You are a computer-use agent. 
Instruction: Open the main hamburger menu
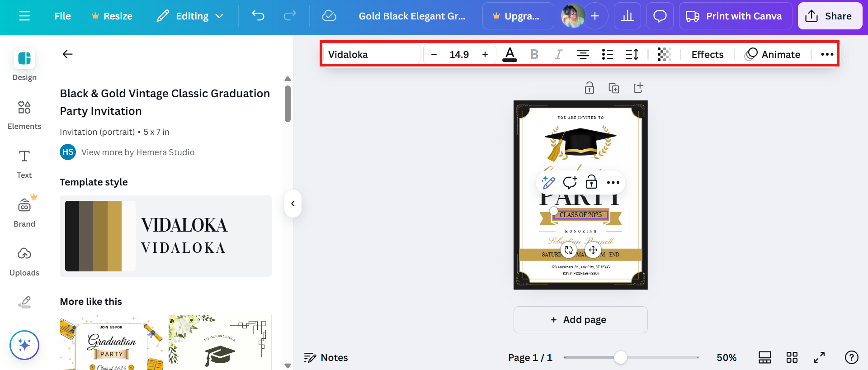(24, 16)
